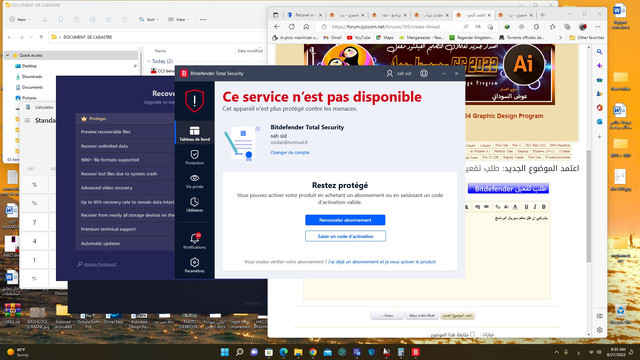The width and height of the screenshot is (640, 360).
Task: Click the Edge address bar URL
Action: point(386,27)
